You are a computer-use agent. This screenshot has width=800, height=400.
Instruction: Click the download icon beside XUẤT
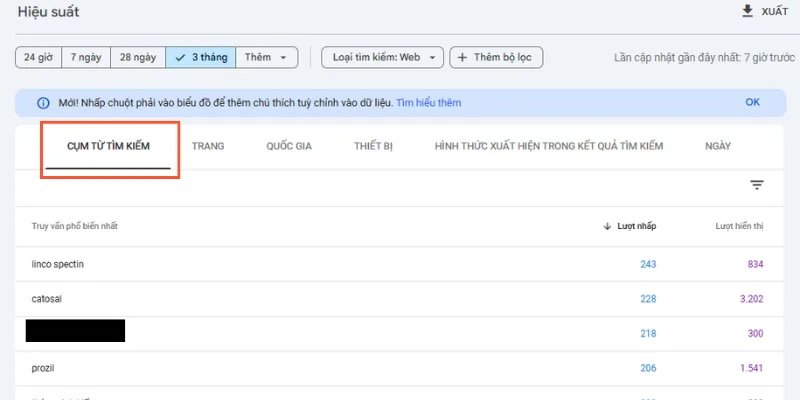click(x=747, y=11)
